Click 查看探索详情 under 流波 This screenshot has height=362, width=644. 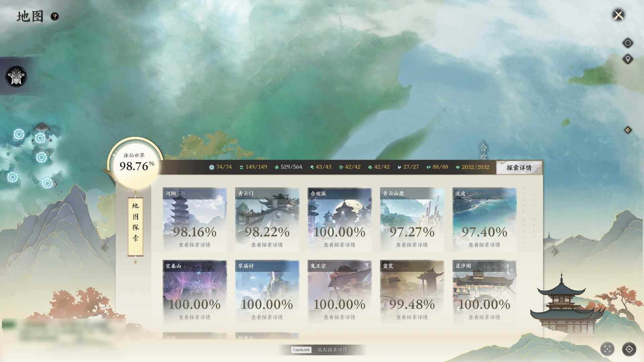[x=484, y=245]
